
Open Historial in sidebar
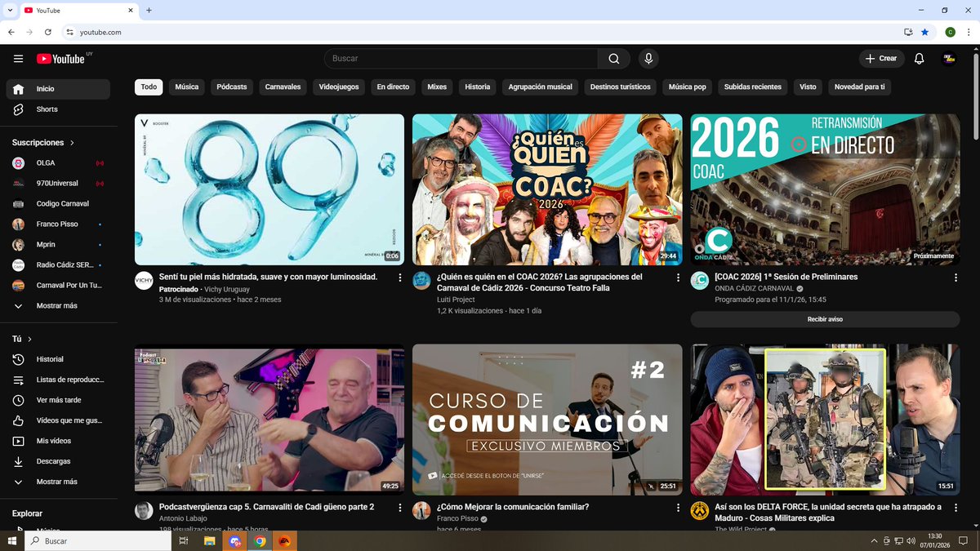pos(58,359)
